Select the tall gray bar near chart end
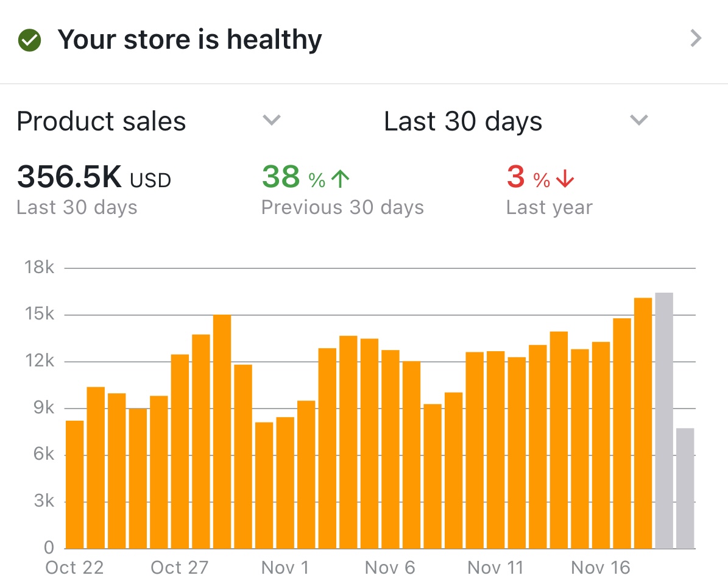This screenshot has height=578, width=728. click(x=664, y=421)
